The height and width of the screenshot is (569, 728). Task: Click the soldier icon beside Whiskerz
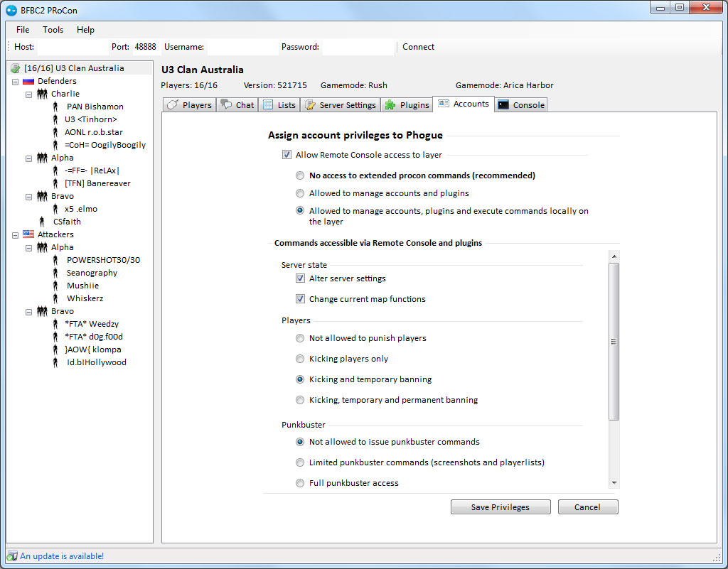coord(55,298)
